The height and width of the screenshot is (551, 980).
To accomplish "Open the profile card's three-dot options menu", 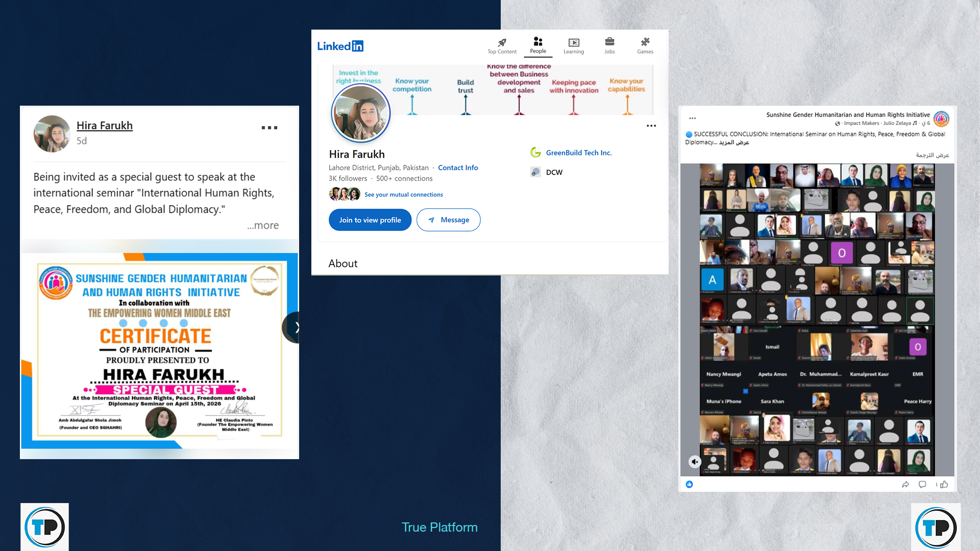I will 651,126.
